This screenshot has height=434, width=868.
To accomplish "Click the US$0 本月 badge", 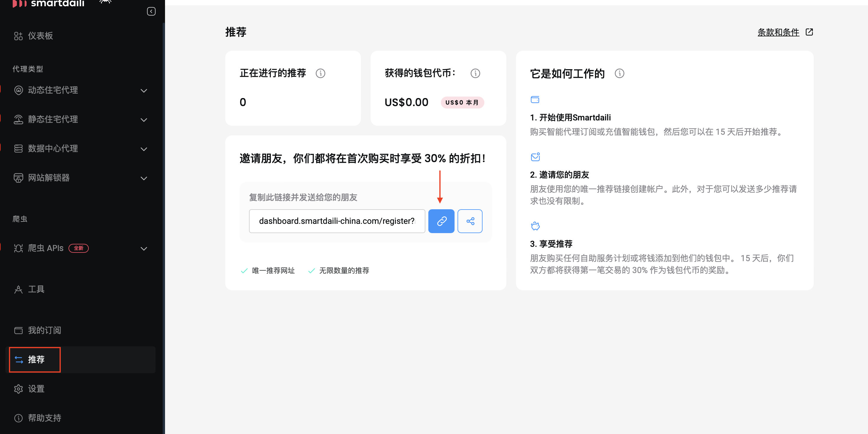I will pos(462,103).
